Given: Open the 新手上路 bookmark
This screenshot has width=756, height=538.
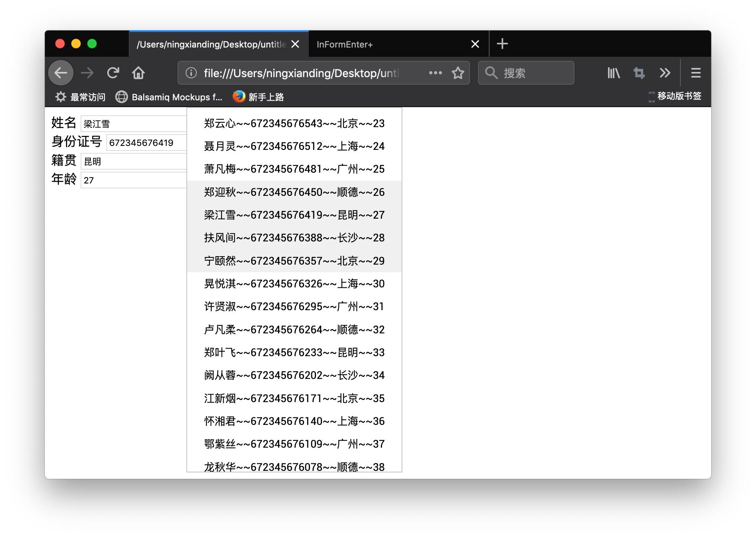Looking at the screenshot, I should tap(258, 97).
